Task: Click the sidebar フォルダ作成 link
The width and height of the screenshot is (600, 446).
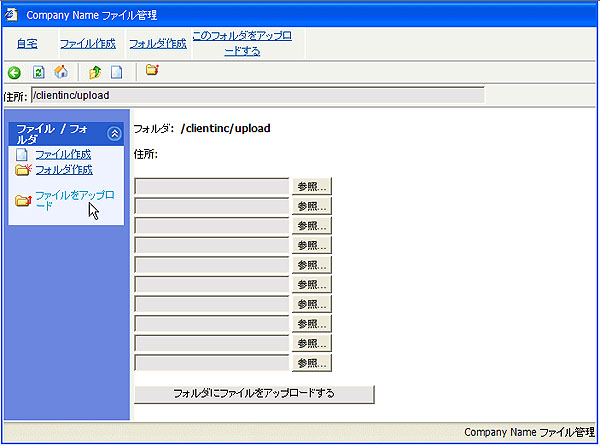Action: (x=64, y=169)
